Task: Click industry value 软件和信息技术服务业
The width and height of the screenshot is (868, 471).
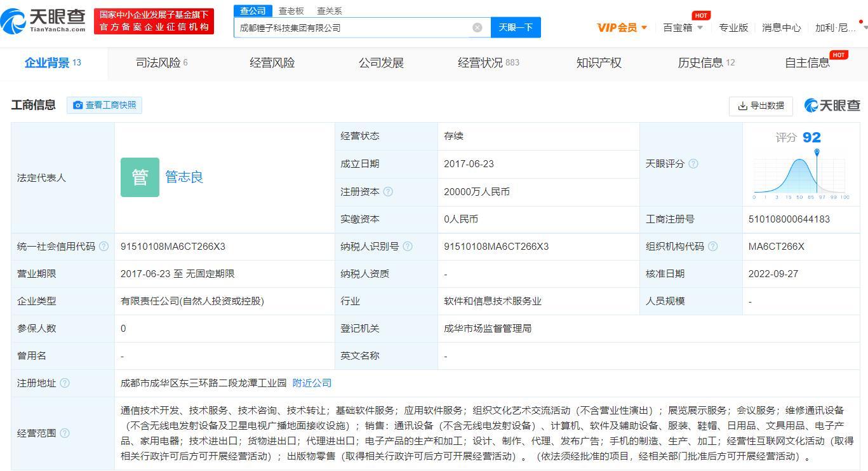Action: pyautogui.click(x=493, y=301)
